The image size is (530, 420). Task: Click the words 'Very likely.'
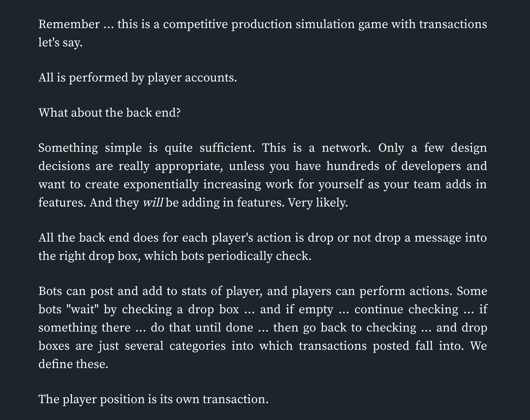(318, 203)
